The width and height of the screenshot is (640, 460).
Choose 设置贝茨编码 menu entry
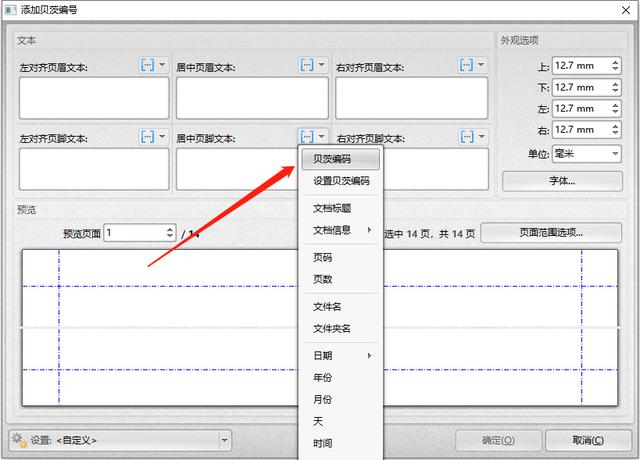[x=340, y=181]
